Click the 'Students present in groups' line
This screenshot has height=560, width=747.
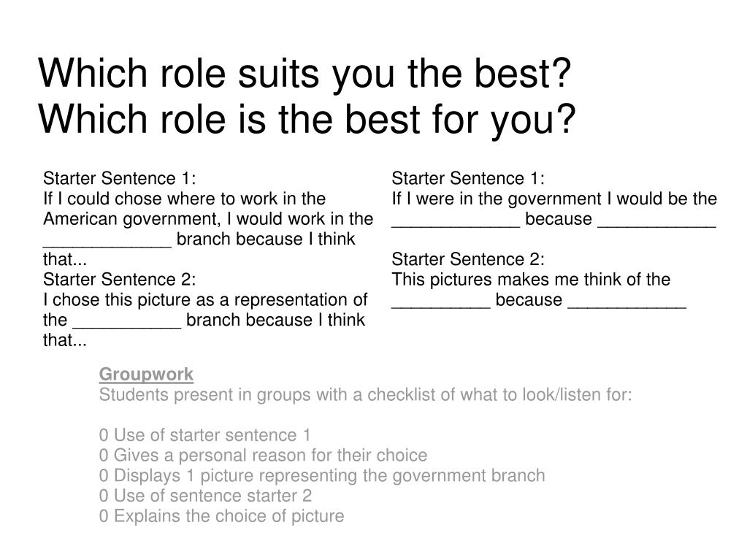[x=365, y=395]
